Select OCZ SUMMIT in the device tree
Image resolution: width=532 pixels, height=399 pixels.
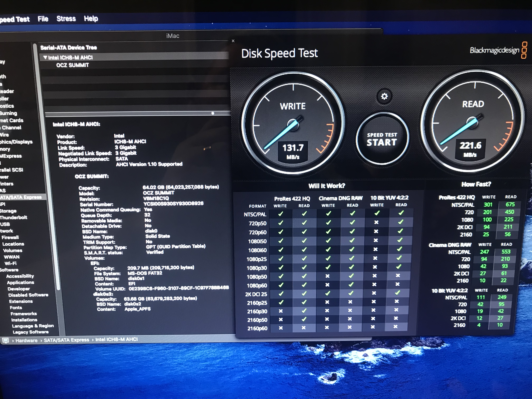click(72, 65)
